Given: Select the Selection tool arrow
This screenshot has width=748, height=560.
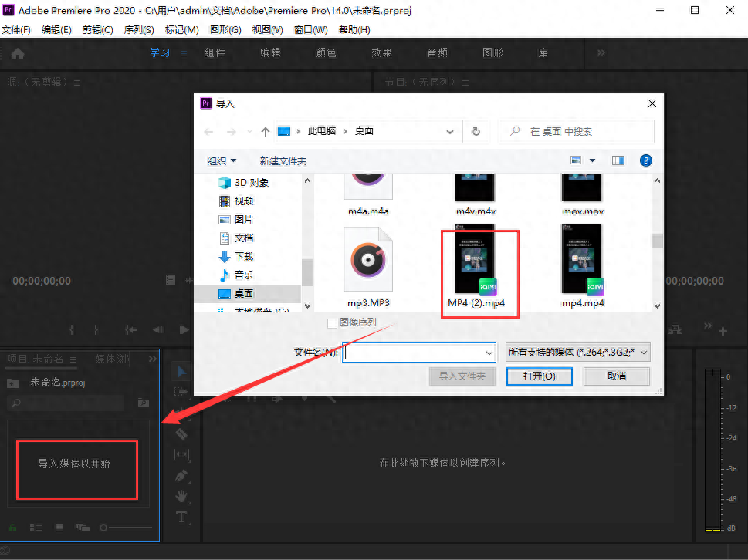Looking at the screenshot, I should pos(181,372).
